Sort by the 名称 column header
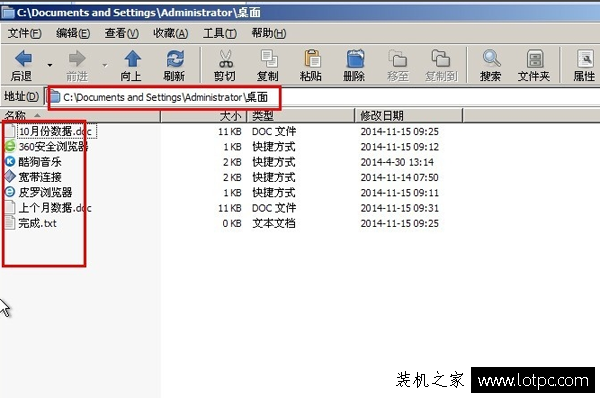 tap(80, 115)
